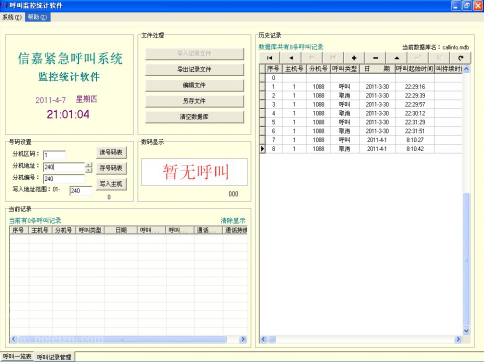This screenshot has height=362, width=484.
Task: Click the insert record plus button
Action: point(354,58)
